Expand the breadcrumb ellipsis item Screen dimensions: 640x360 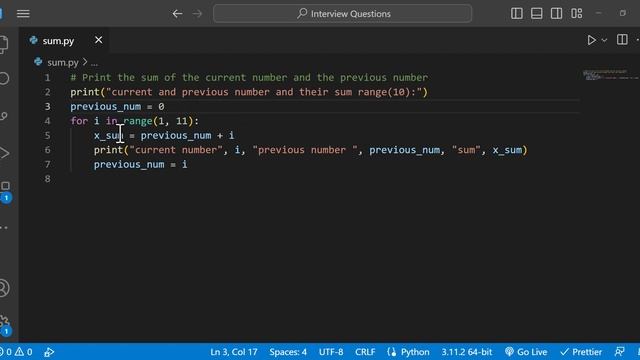(94, 63)
